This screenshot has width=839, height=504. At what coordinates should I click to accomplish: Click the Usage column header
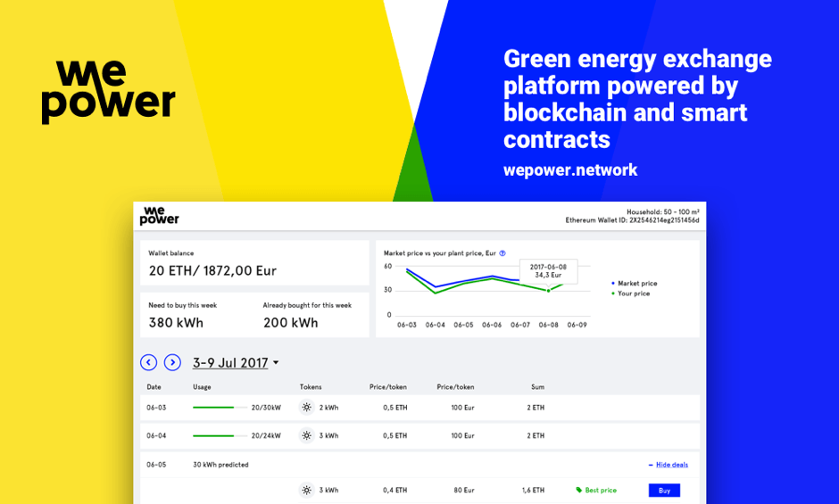(x=202, y=387)
